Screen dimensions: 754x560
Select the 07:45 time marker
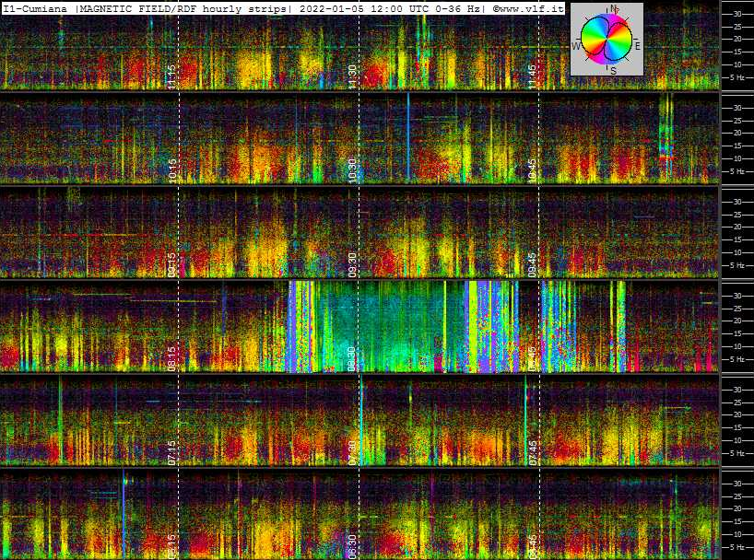tap(533, 453)
